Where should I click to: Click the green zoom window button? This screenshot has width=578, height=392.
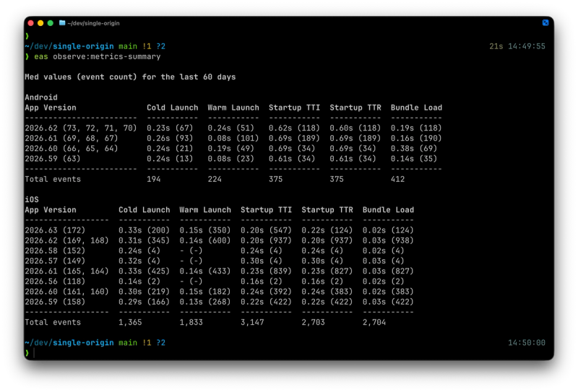tap(51, 23)
